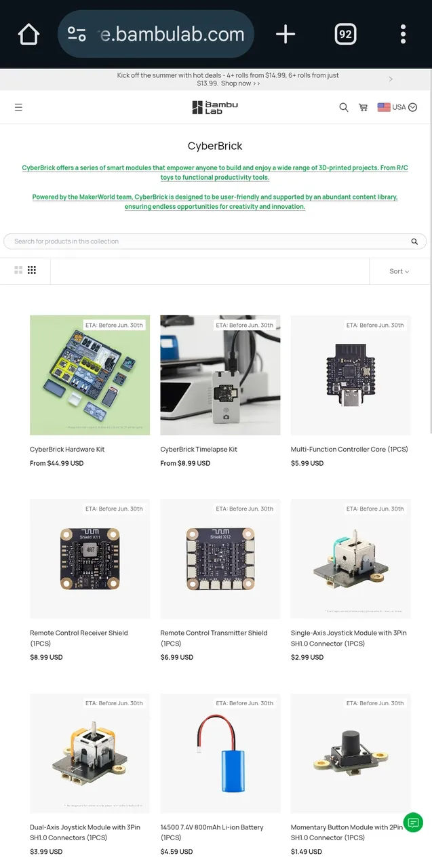Open summer hot deals promo banner text
The height and width of the screenshot is (868, 432).
(228, 79)
